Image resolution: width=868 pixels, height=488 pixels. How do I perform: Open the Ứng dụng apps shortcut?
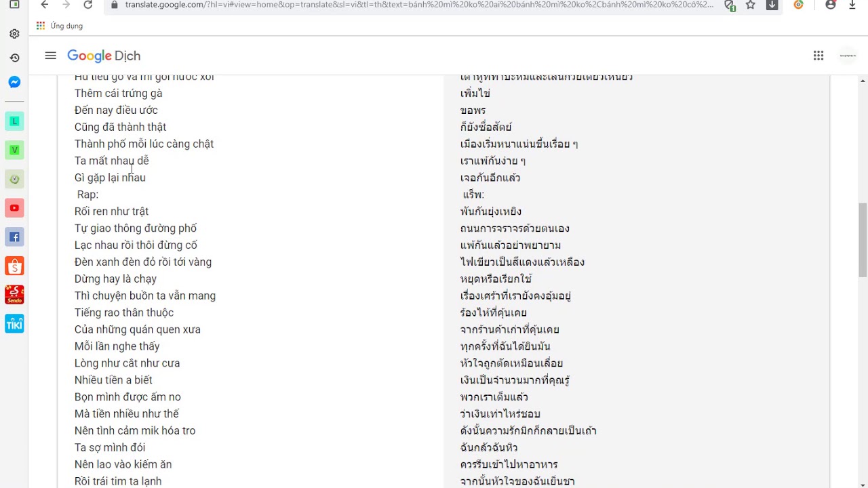[x=60, y=26]
